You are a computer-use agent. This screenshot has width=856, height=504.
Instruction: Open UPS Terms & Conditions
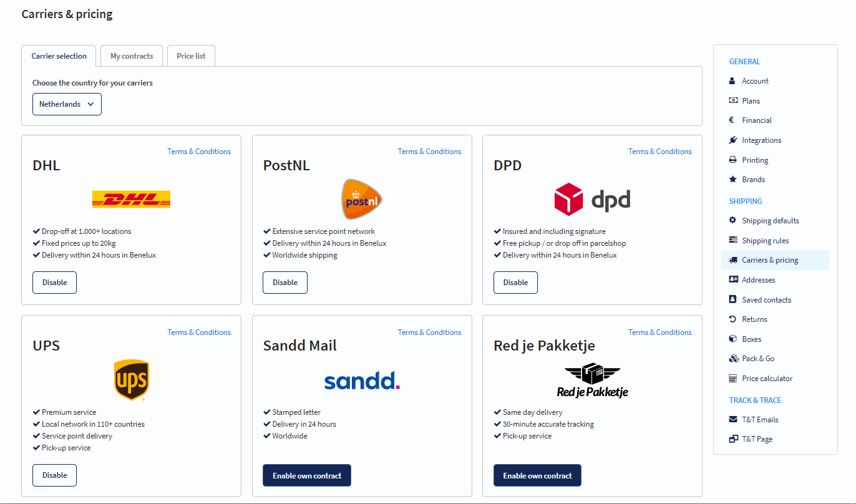point(199,332)
